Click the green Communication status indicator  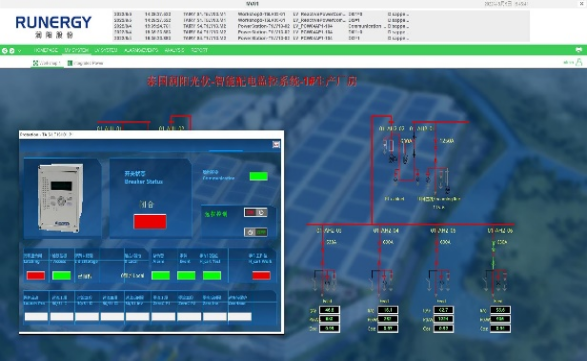coord(259,176)
